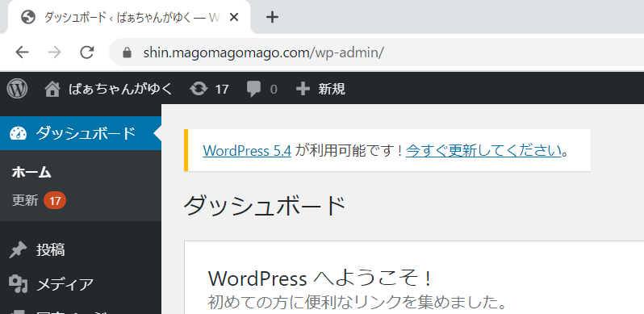Screen dimensions: 644x314
Task: Close the ダッシュボード browser tab
Action: tap(234, 17)
